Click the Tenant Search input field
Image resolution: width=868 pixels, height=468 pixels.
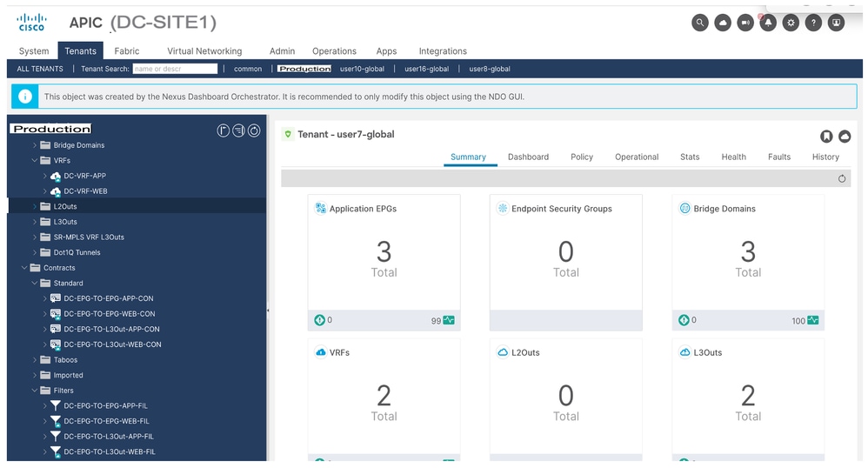point(175,69)
